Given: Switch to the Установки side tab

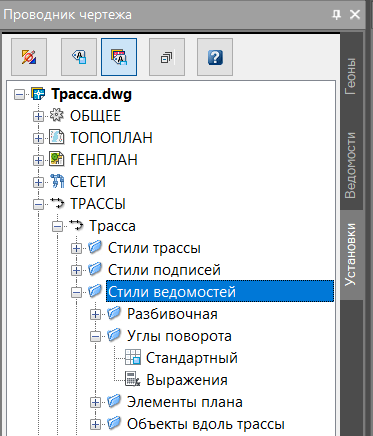Looking at the screenshot, I should [x=351, y=255].
